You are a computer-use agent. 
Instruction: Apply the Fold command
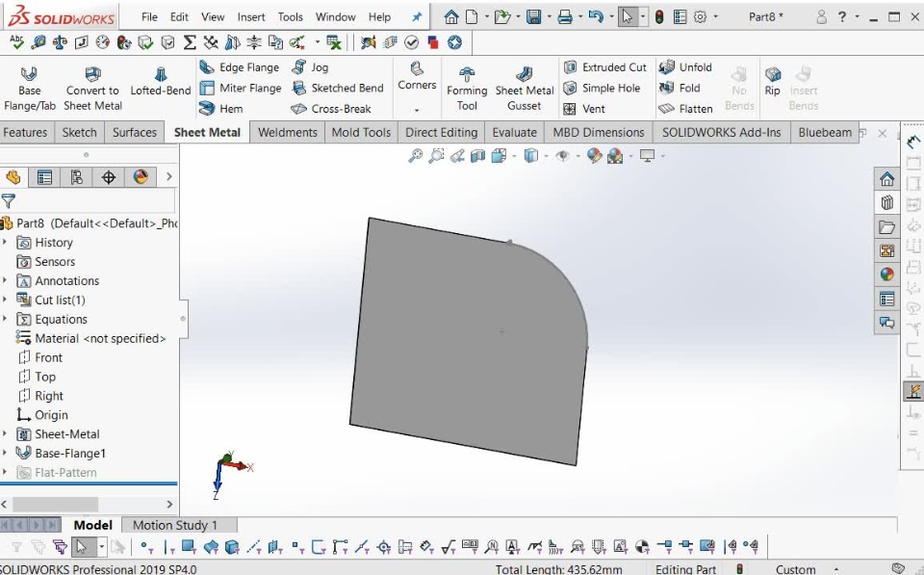point(680,88)
